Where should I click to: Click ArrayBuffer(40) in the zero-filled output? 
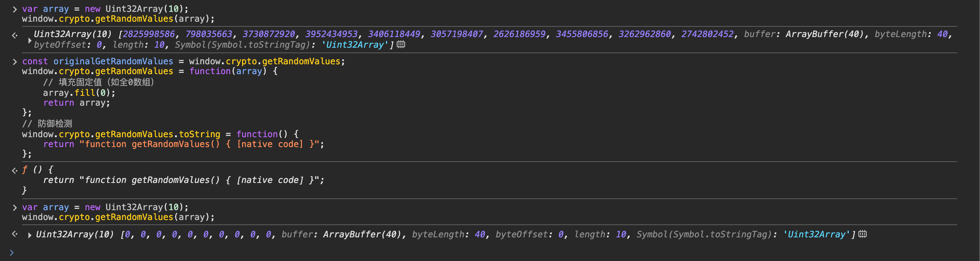[x=362, y=235]
